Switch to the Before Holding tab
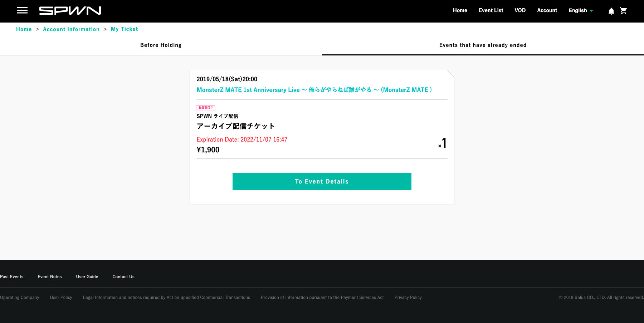 161,45
